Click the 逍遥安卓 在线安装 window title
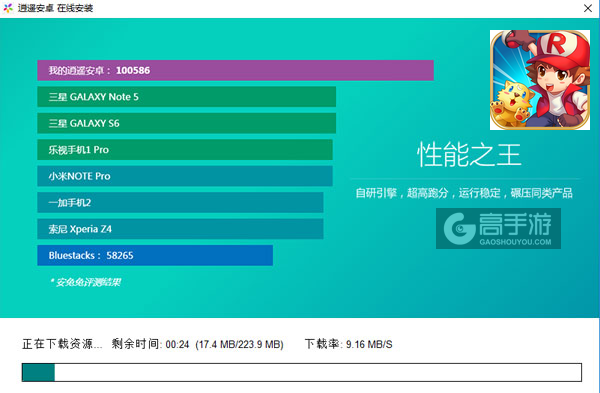The width and height of the screenshot is (600, 393). [x=55, y=8]
